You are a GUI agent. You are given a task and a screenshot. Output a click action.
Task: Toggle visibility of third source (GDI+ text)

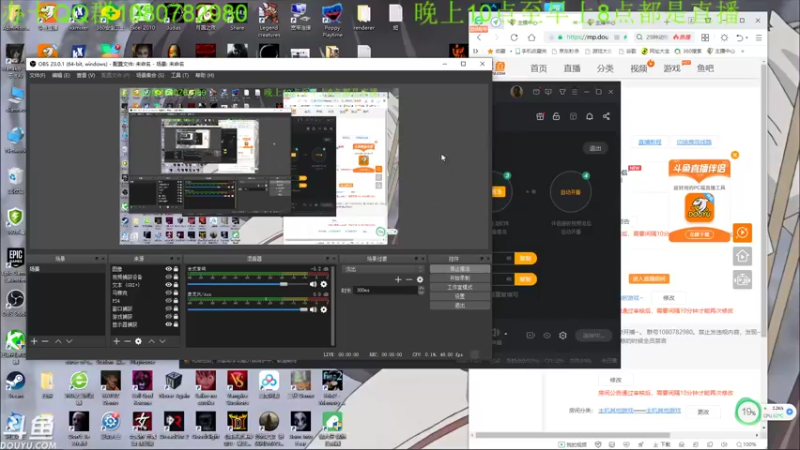(168, 285)
